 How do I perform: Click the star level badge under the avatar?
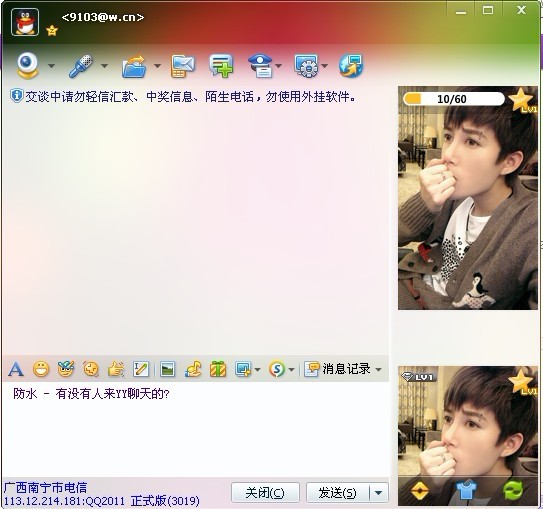click(x=52, y=30)
